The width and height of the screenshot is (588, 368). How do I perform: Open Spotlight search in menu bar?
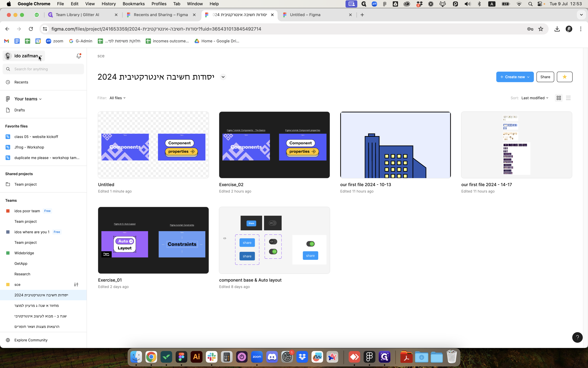(x=530, y=4)
